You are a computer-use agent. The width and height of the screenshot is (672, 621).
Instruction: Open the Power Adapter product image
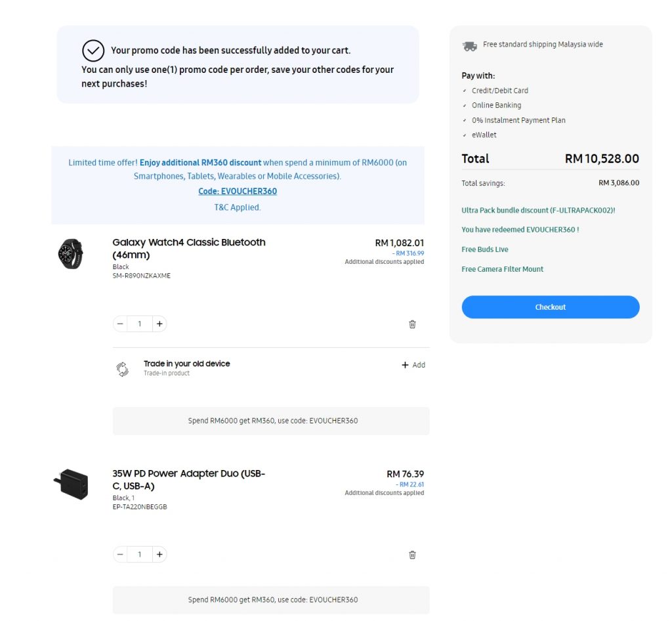(71, 484)
